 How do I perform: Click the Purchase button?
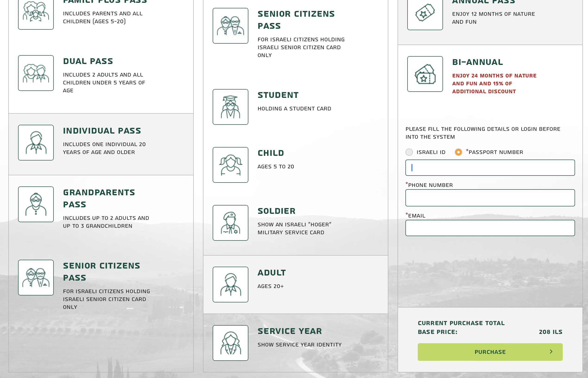point(490,352)
